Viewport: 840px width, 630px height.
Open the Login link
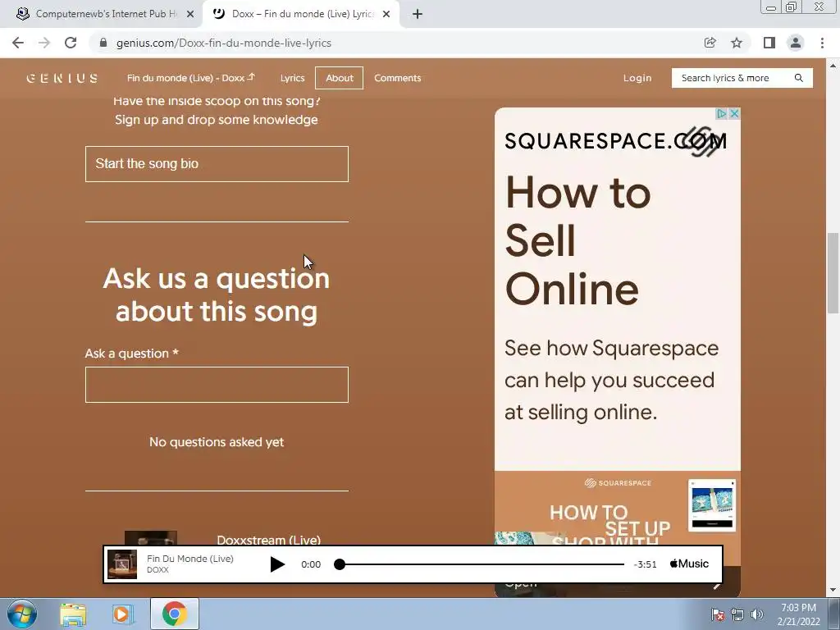[x=637, y=78]
